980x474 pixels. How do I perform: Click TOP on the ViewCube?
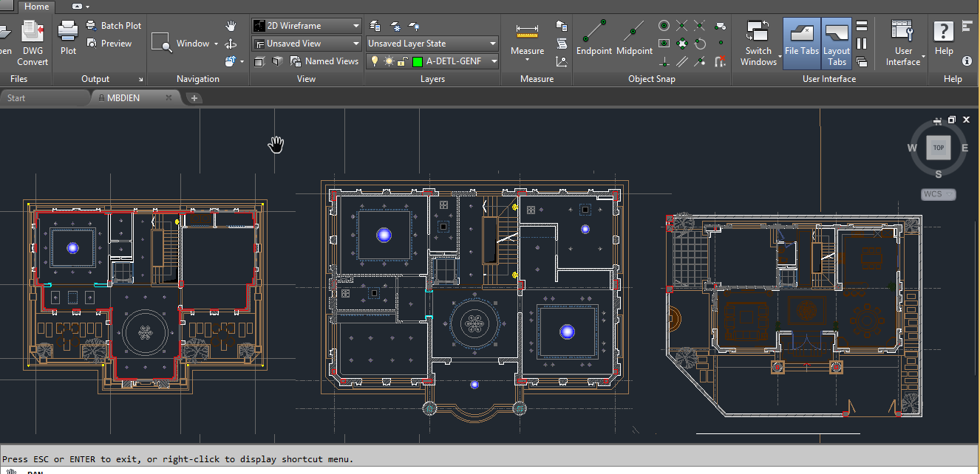[x=938, y=148]
